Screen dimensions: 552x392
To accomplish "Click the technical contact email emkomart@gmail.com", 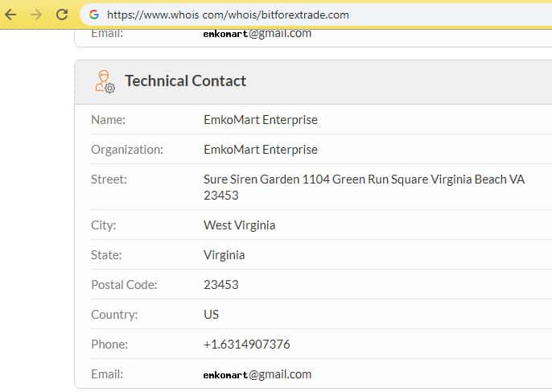I will point(257,374).
